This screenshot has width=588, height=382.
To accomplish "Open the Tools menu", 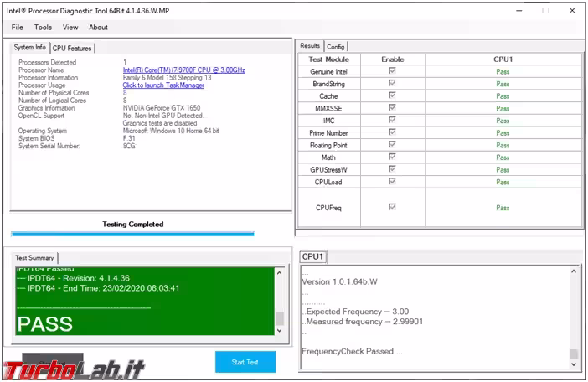I will [x=43, y=28].
